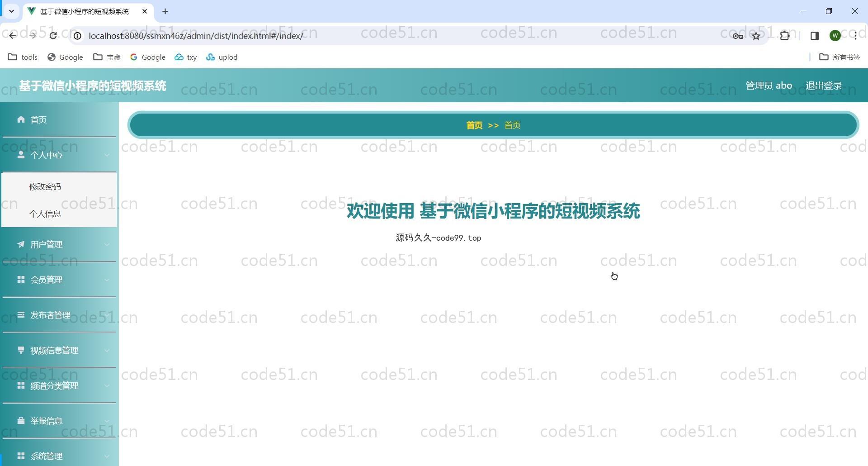Click the current 首页 breadcrumb at end
Viewport: 868px width, 466px height.
(512, 125)
